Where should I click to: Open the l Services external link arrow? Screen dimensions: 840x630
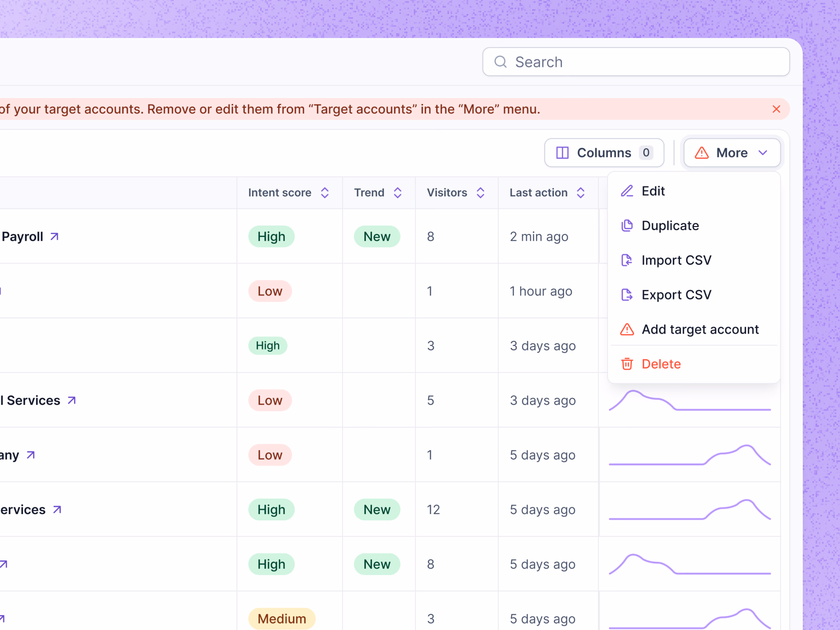pos(72,400)
